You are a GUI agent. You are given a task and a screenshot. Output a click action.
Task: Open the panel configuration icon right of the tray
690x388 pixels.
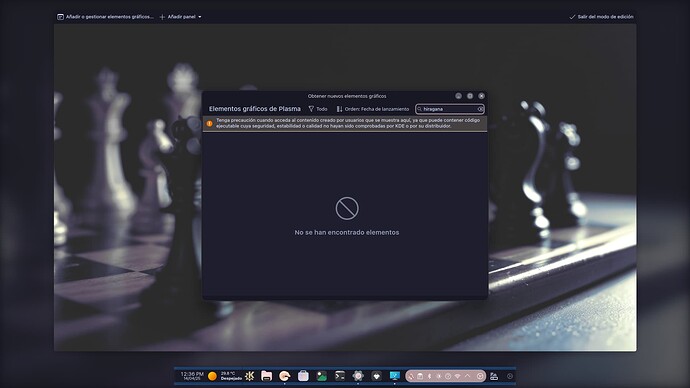tap(494, 376)
